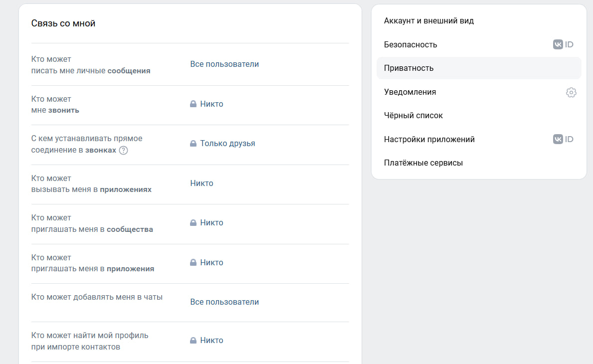
Task: Open the Аккаунт и внешний вид section
Action: tap(428, 21)
